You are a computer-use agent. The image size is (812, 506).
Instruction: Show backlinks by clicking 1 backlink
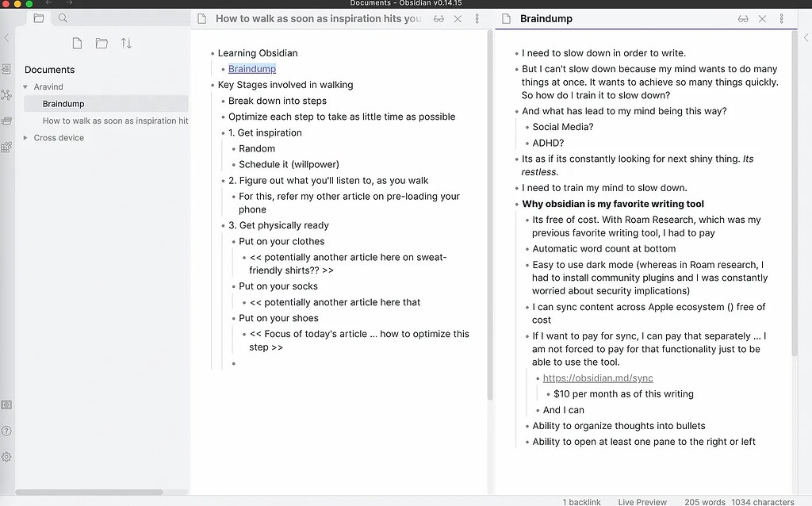pos(581,501)
